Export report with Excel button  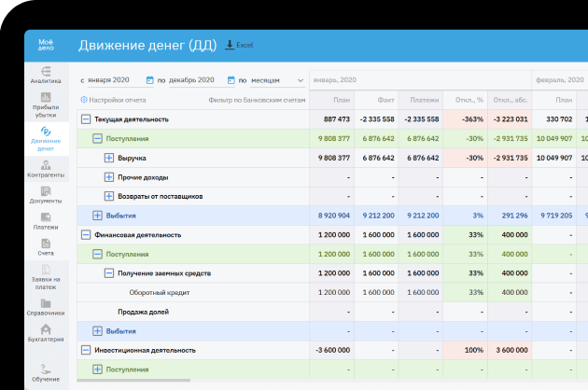[x=240, y=45]
